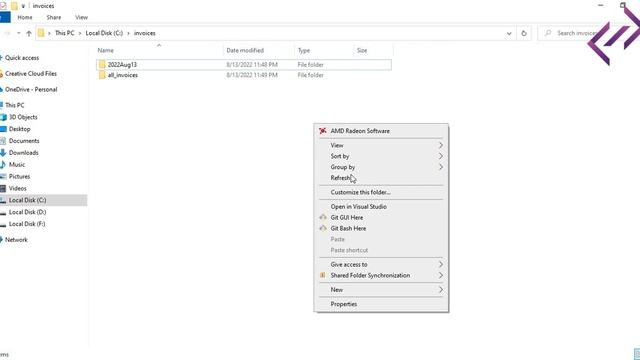Viewport: 640px width, 360px height.
Task: Open the recent locations dropdown arrow
Action: tap(18, 33)
